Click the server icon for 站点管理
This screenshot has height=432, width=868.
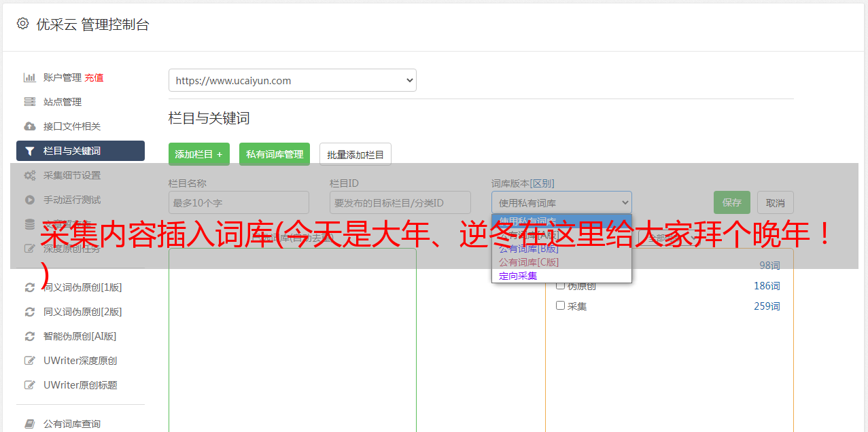click(x=30, y=102)
